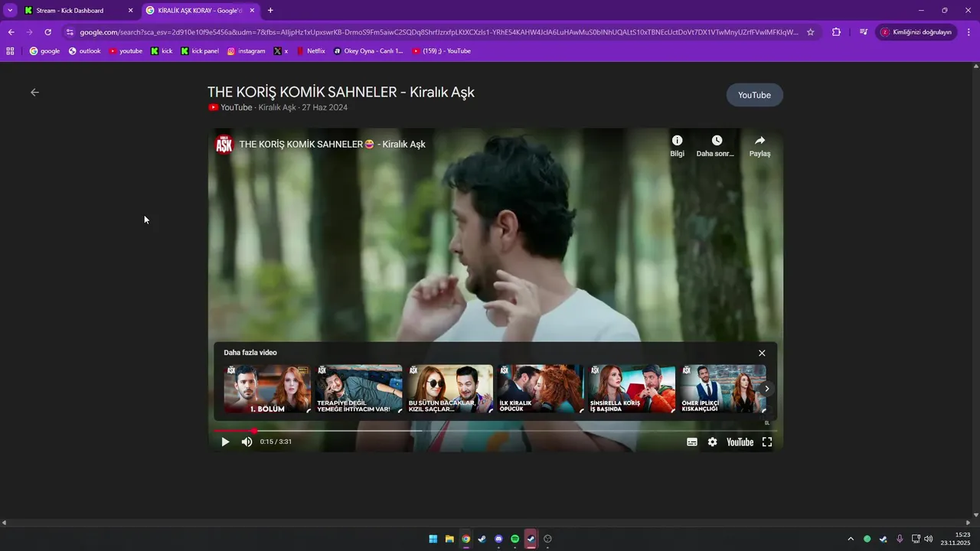
Task: Toggle video subtitles
Action: point(692,442)
